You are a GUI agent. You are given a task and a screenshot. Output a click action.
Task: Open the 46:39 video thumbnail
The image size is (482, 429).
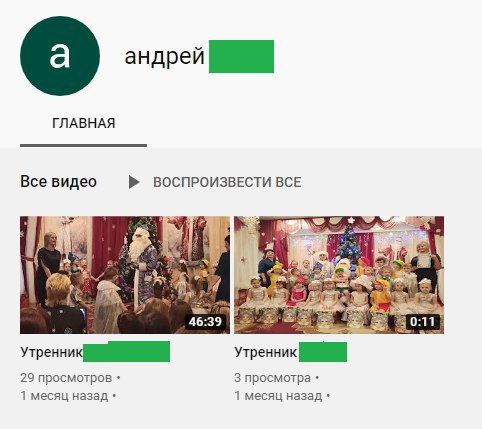click(x=125, y=275)
